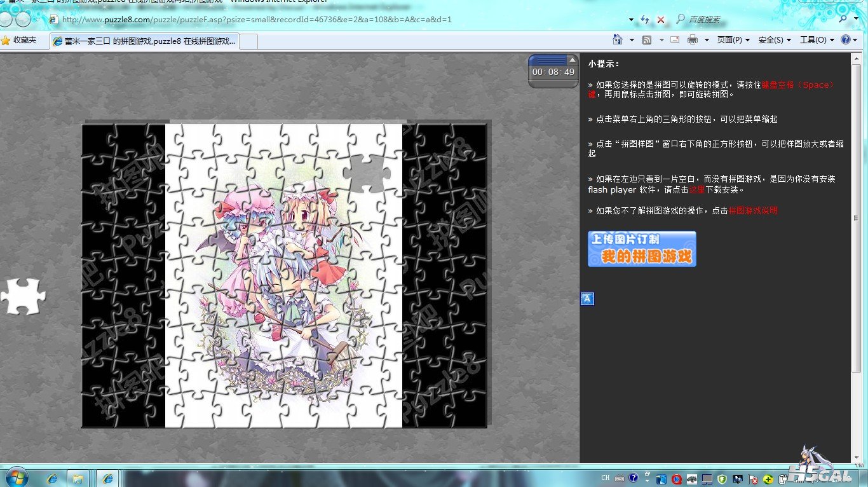Click the red Stop loading X icon
This screenshot has height=487, width=868.
coord(661,20)
